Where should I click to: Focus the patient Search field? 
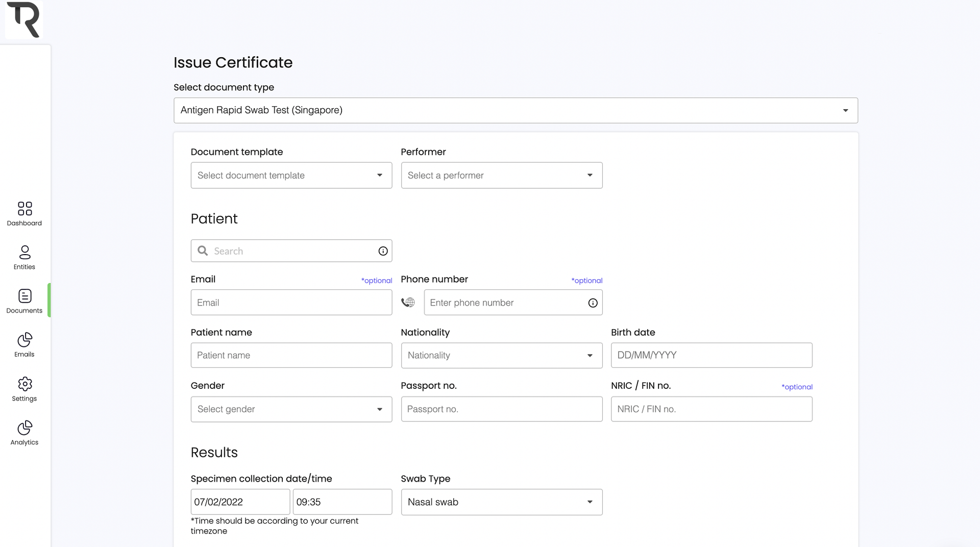coord(291,251)
